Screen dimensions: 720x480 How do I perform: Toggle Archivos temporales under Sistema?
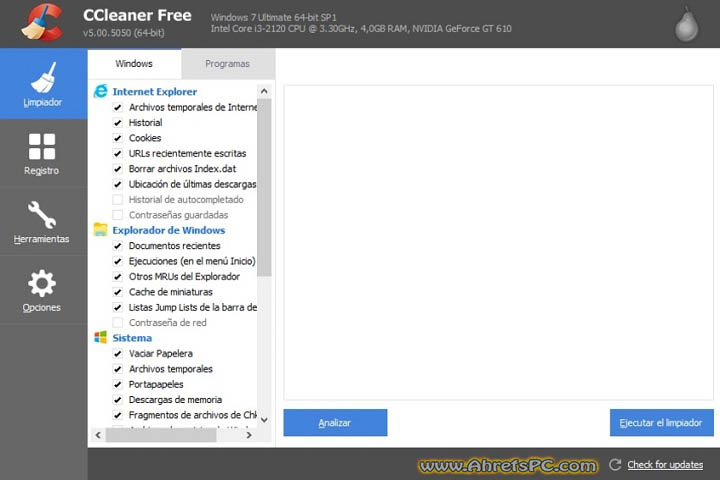[x=118, y=369]
